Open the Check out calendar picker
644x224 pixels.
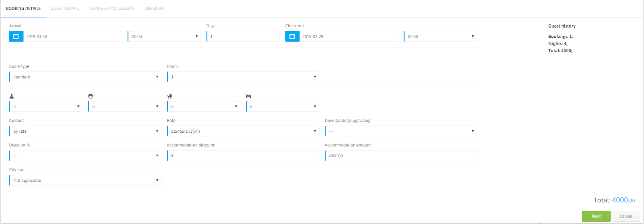coord(292,37)
